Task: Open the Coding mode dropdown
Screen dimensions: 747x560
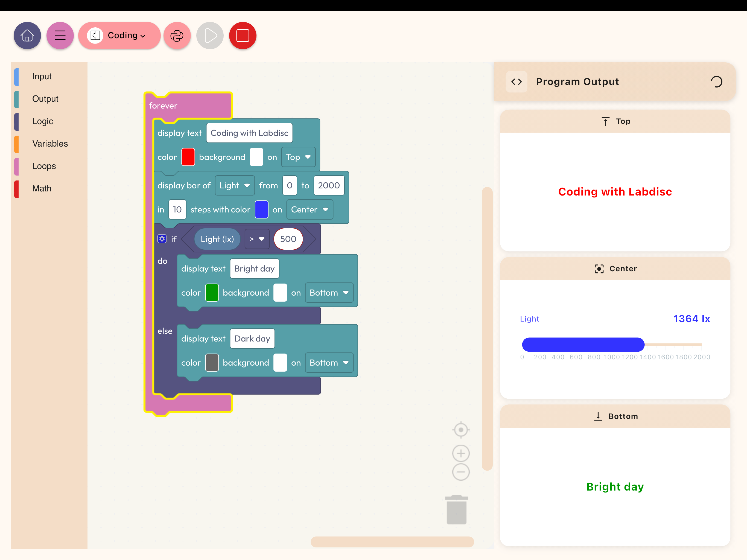Action: pyautogui.click(x=119, y=36)
